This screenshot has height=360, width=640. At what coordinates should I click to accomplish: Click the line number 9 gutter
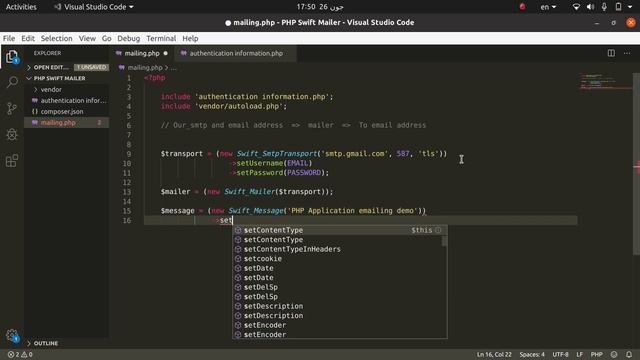[x=129, y=154]
